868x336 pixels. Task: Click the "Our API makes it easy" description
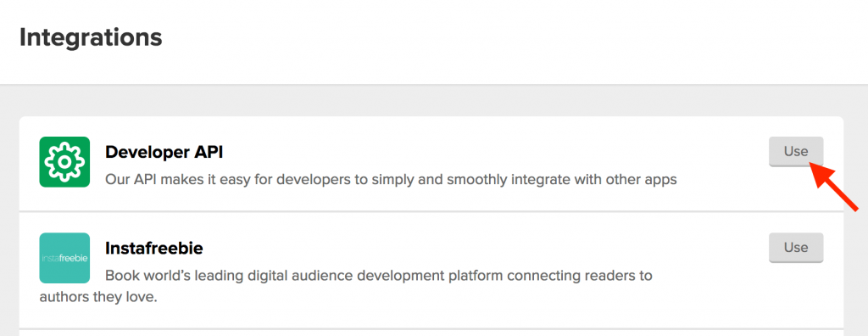coord(391,180)
